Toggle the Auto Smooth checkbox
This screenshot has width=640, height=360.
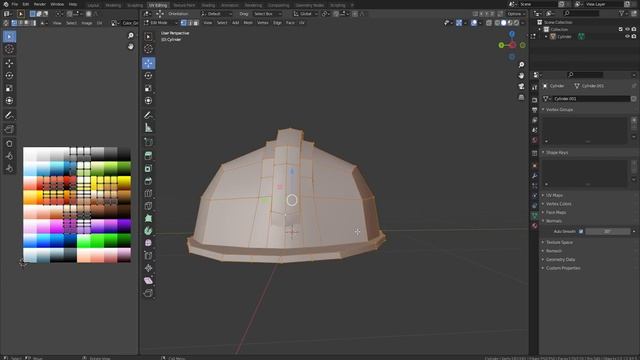(581, 231)
